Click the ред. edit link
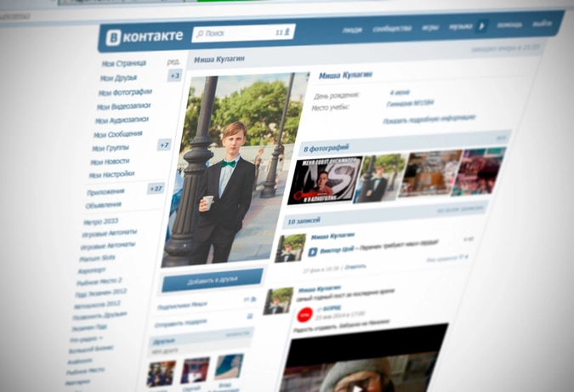Screen dimensions: 574x392 [x=173, y=62]
